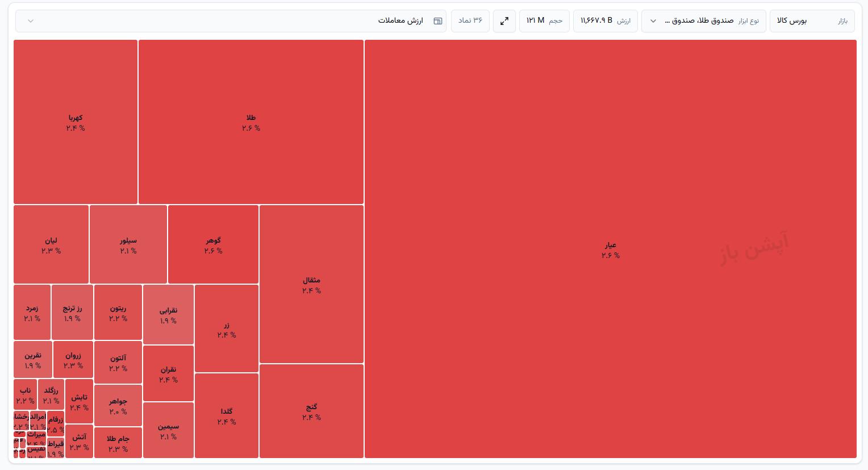Select the طلا treemap tile
Image resolution: width=868 pixels, height=470 pixels.
pos(251,122)
